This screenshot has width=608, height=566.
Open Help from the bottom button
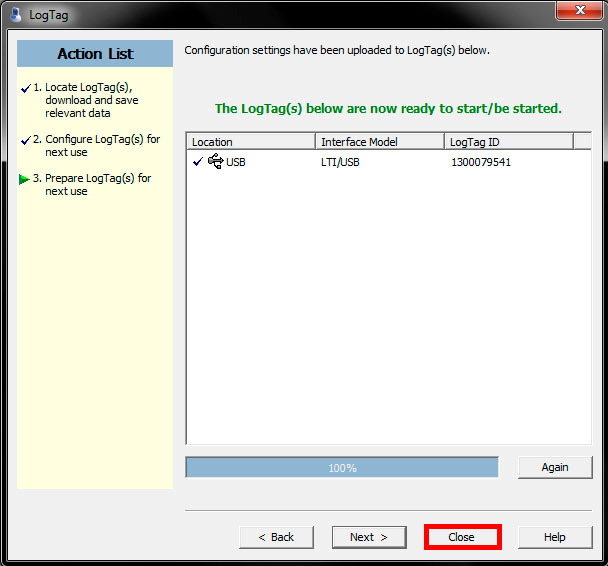coord(555,537)
